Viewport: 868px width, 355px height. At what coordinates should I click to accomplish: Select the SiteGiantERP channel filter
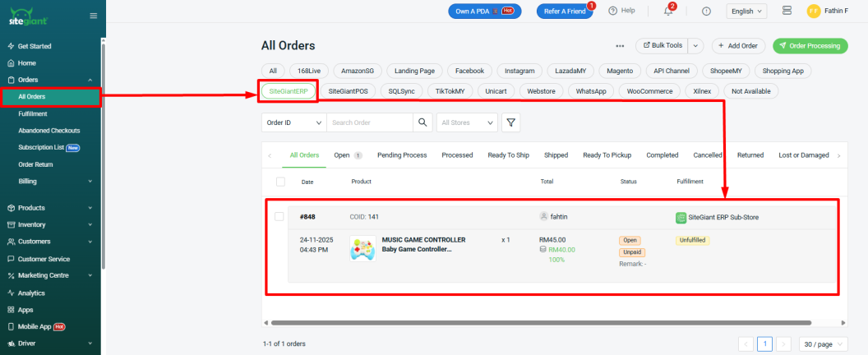coord(288,91)
